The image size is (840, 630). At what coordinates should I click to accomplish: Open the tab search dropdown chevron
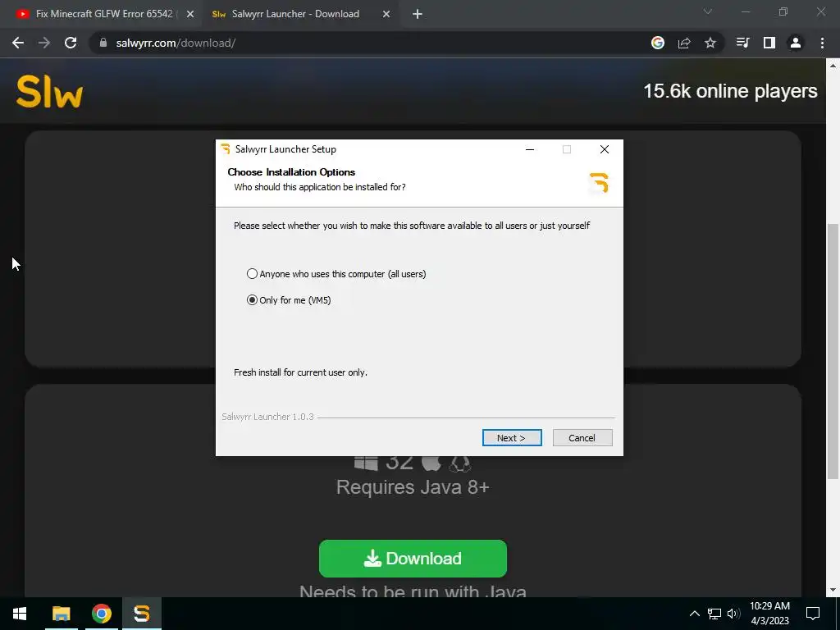click(708, 11)
